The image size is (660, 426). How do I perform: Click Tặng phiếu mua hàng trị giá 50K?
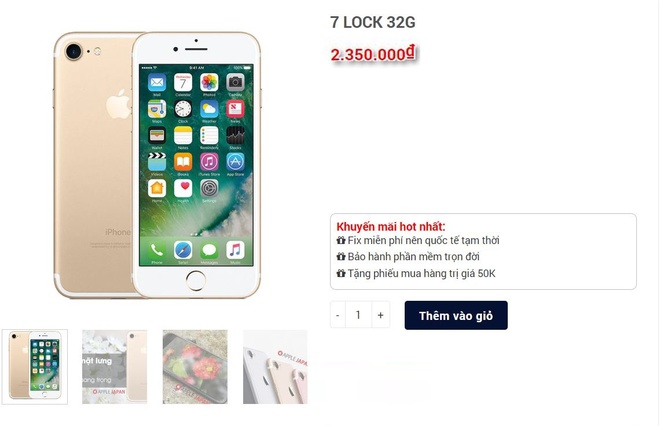click(x=421, y=273)
